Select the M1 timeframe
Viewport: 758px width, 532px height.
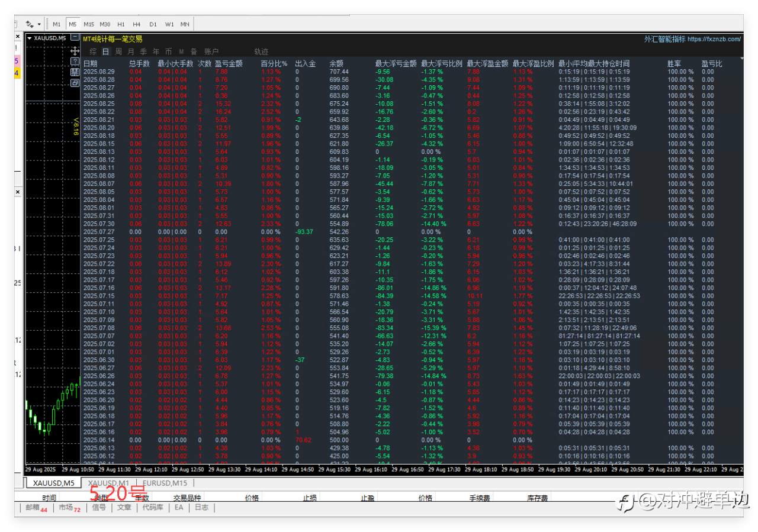pos(56,24)
